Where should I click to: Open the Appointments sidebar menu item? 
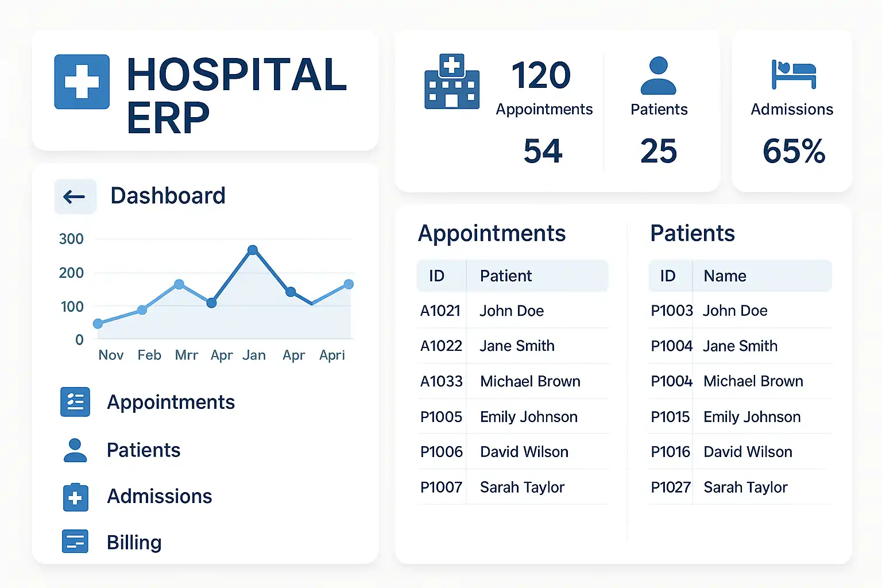171,402
